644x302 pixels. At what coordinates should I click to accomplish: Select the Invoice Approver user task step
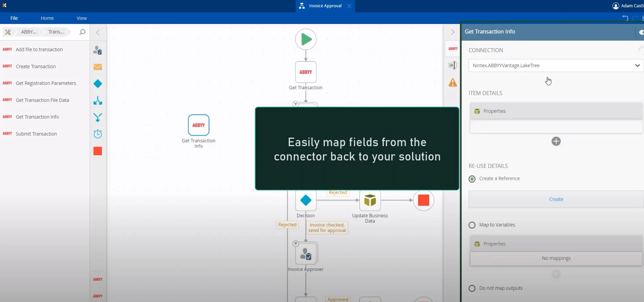point(306,254)
